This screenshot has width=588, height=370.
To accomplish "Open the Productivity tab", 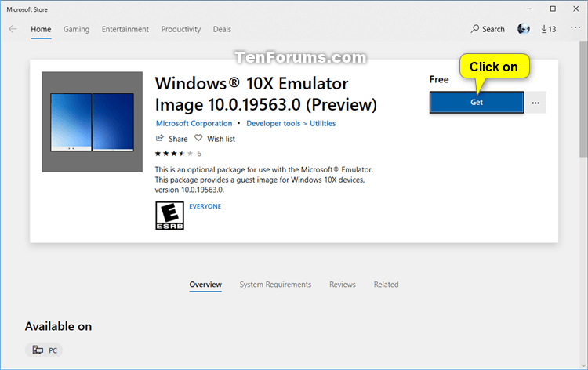I will 181,29.
